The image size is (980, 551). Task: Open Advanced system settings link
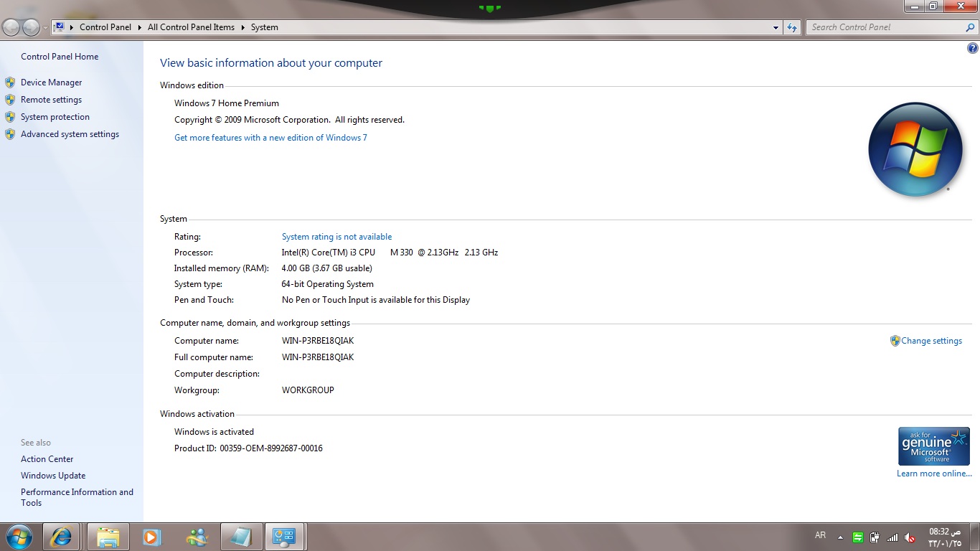(70, 134)
